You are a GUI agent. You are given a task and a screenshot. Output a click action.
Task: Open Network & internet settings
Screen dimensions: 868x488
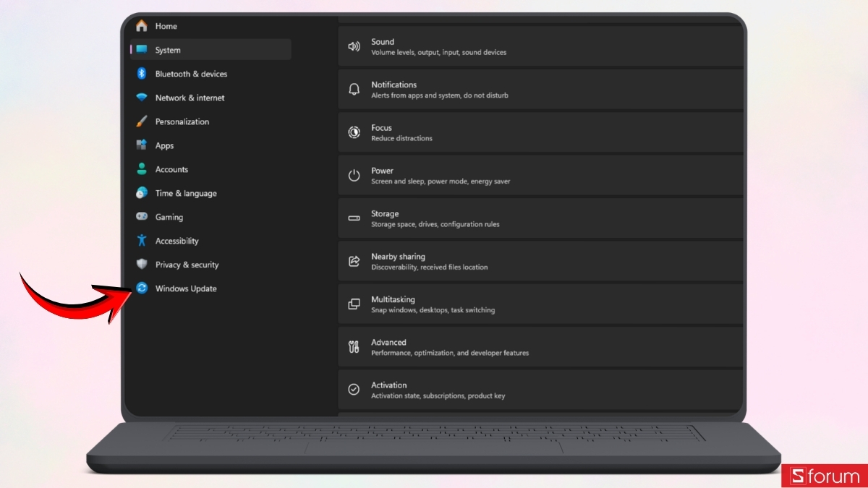coord(190,98)
